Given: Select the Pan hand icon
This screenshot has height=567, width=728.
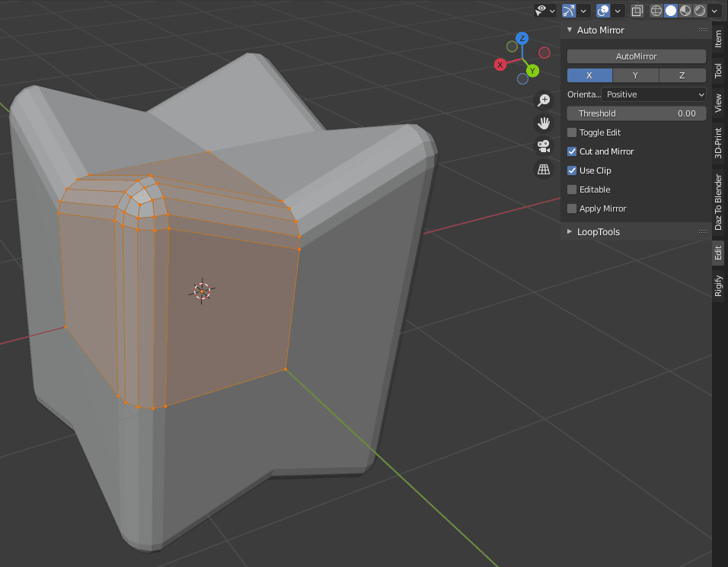Looking at the screenshot, I should (544, 123).
